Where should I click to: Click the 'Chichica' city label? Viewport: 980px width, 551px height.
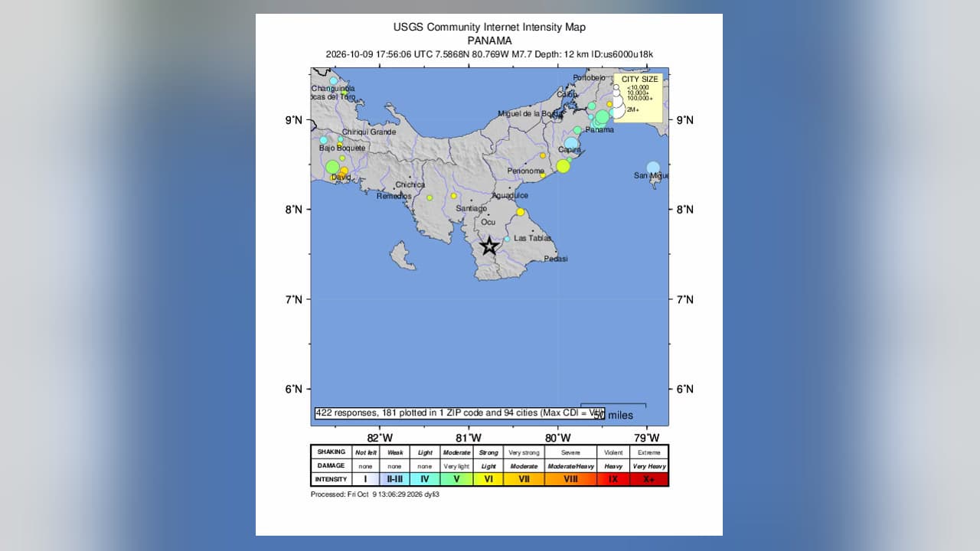point(410,185)
